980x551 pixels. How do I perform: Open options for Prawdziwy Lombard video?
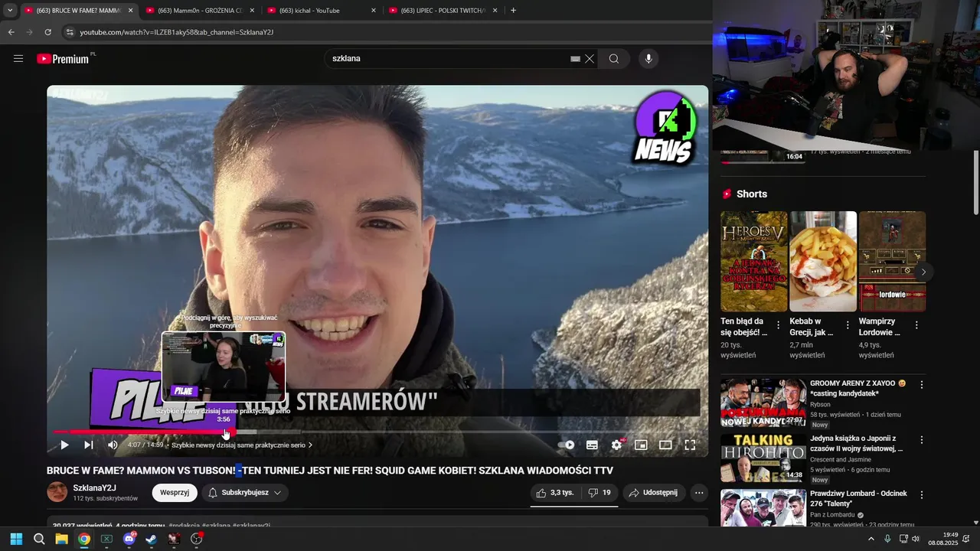pyautogui.click(x=922, y=495)
